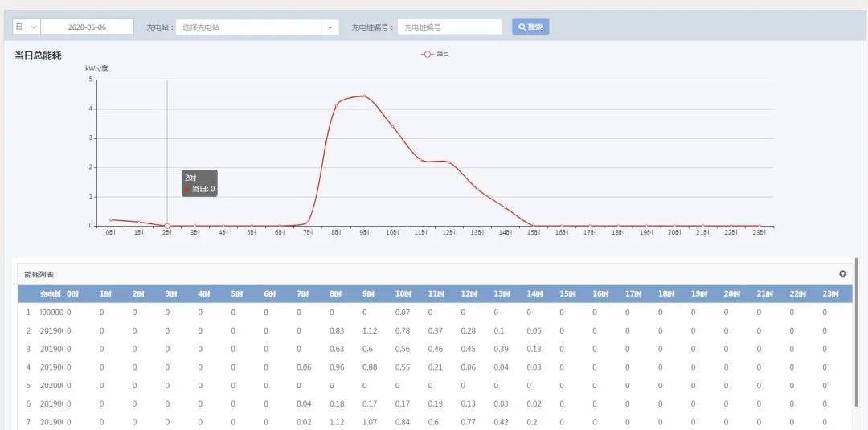
Task: Click the 8时 data point on the curve
Action: pos(336,106)
